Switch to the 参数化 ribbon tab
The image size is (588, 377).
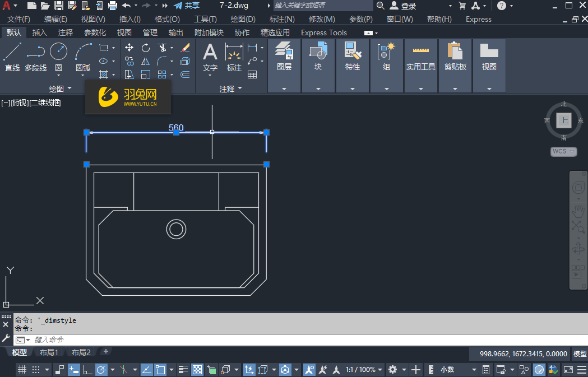(95, 32)
